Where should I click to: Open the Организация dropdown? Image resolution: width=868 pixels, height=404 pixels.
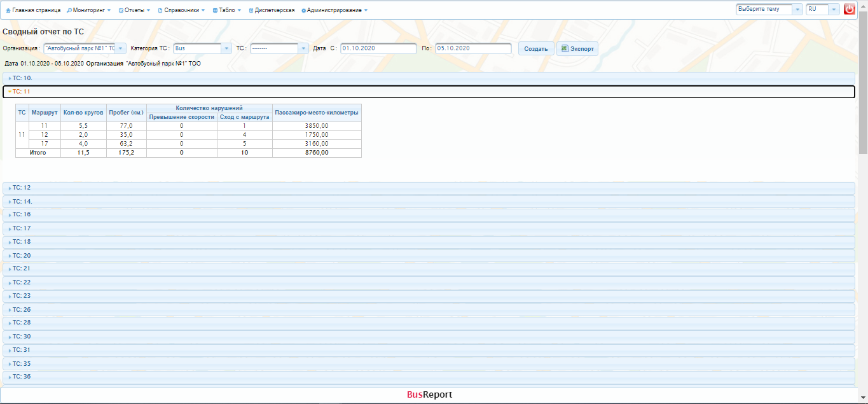tap(85, 48)
